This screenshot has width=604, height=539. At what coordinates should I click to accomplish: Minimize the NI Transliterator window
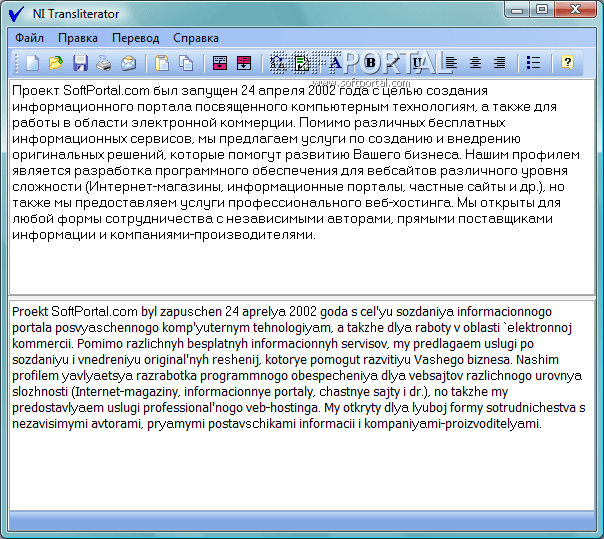point(517,10)
